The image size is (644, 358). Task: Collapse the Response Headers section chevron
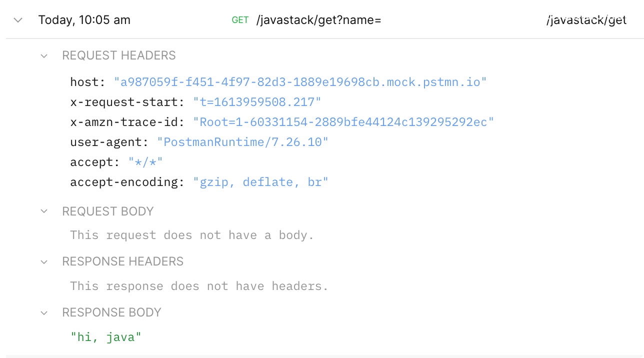44,261
